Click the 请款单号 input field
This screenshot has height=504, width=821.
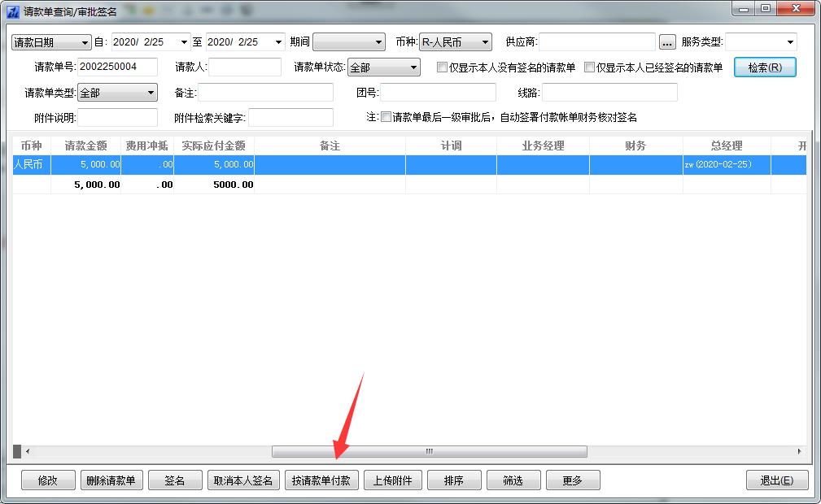[x=117, y=67]
